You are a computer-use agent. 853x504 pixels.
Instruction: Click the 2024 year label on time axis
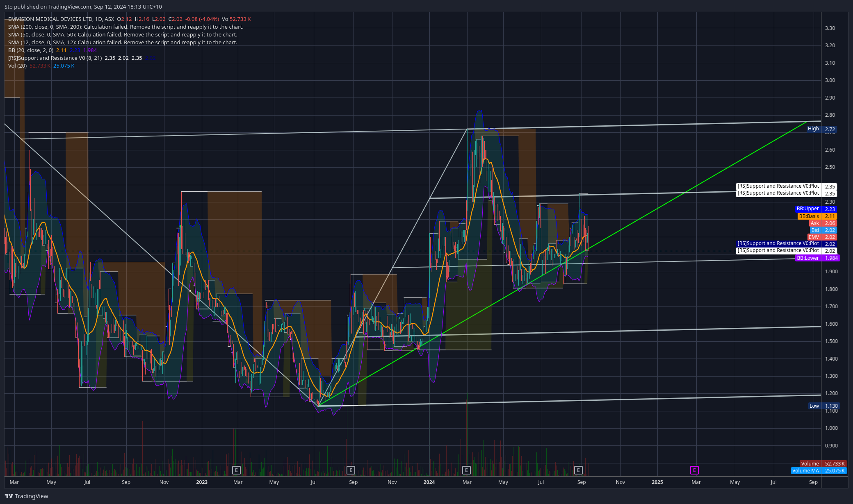pos(429,482)
